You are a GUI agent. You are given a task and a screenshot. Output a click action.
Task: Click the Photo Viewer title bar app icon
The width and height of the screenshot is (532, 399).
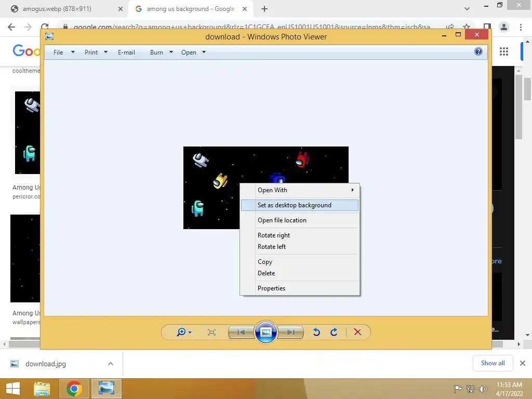pos(49,36)
